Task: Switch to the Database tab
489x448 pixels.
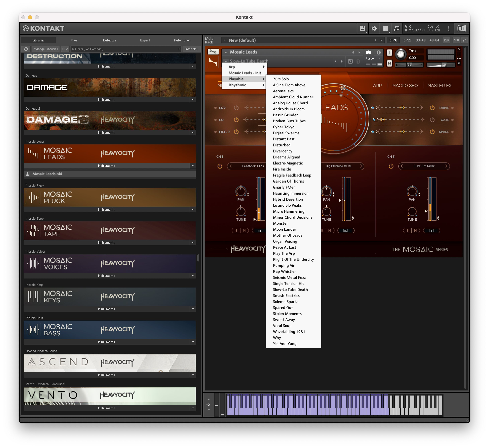Action: [x=110, y=40]
